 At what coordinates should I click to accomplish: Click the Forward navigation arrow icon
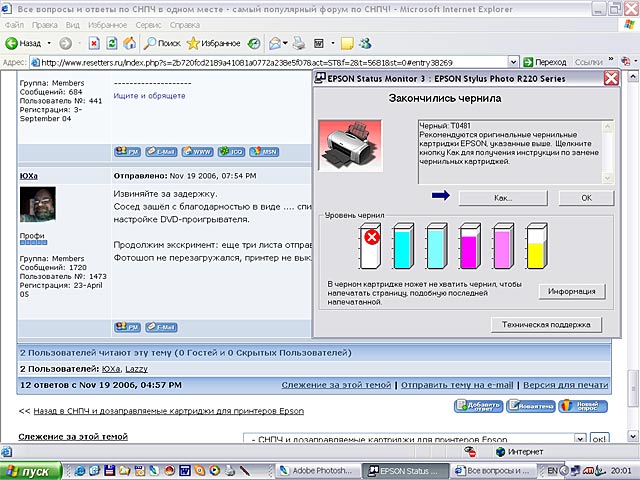65,43
